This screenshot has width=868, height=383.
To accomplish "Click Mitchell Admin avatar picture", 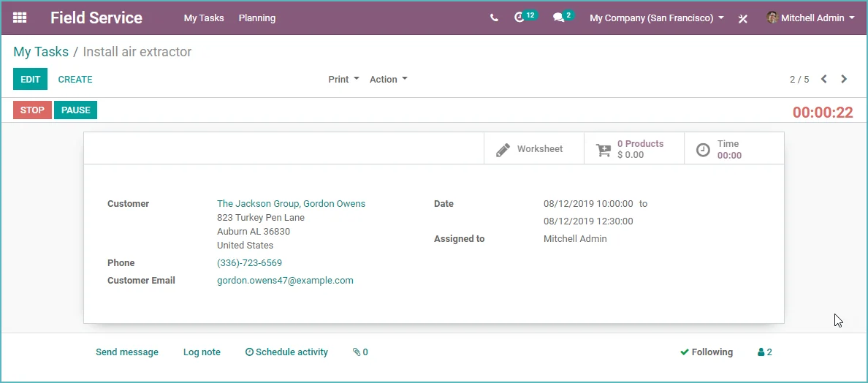I will click(772, 18).
